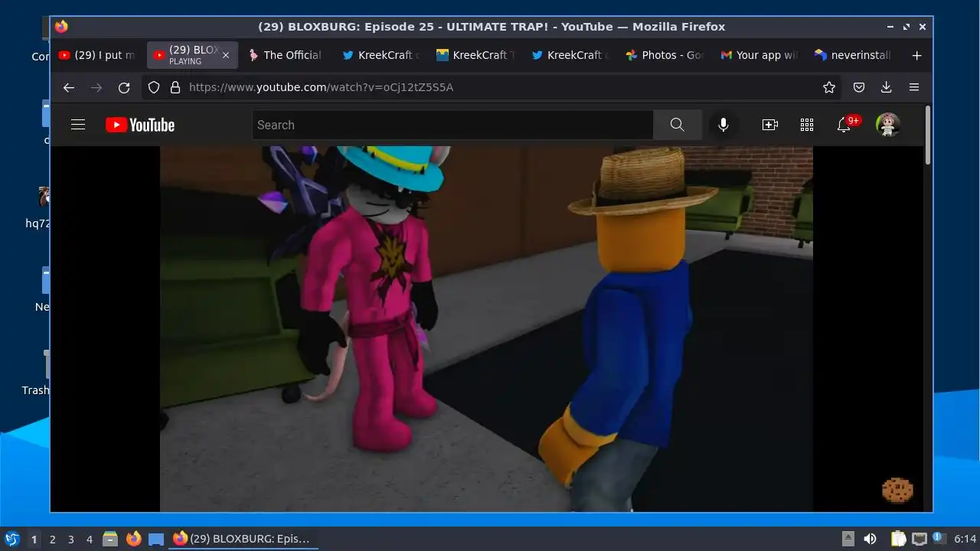Screen dimensions: 980x551
Task: Bookmark this page with the star
Action: [829, 87]
